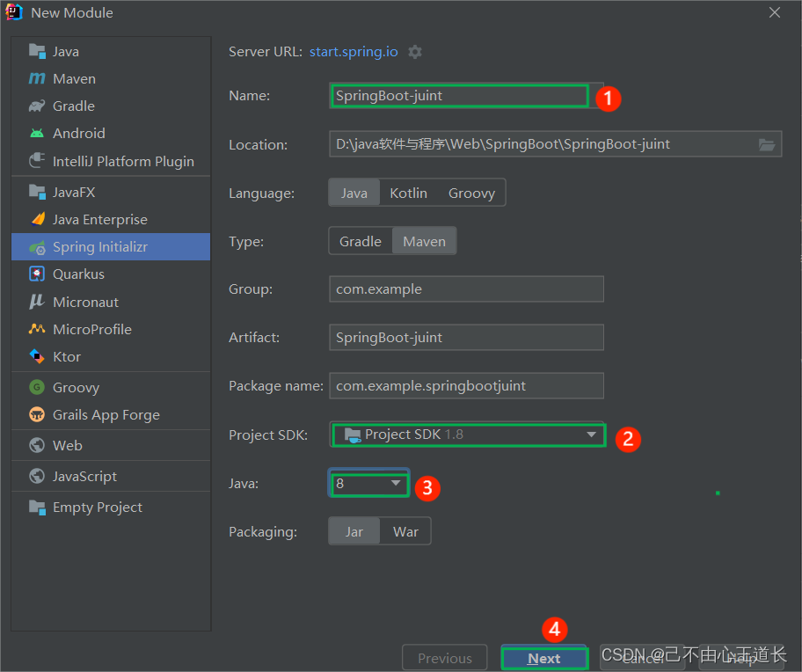The image size is (802, 672).
Task: Click the Group input field
Action: click(466, 289)
